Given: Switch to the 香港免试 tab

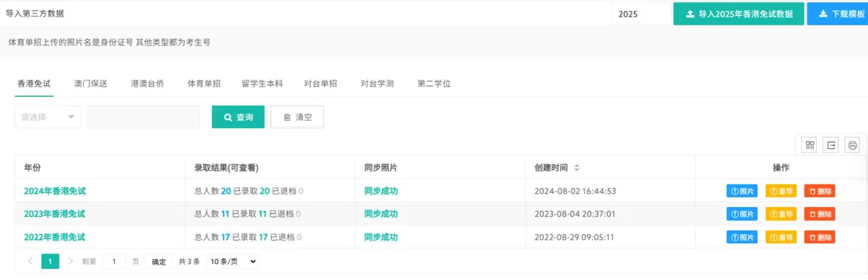Looking at the screenshot, I should pyautogui.click(x=34, y=83).
